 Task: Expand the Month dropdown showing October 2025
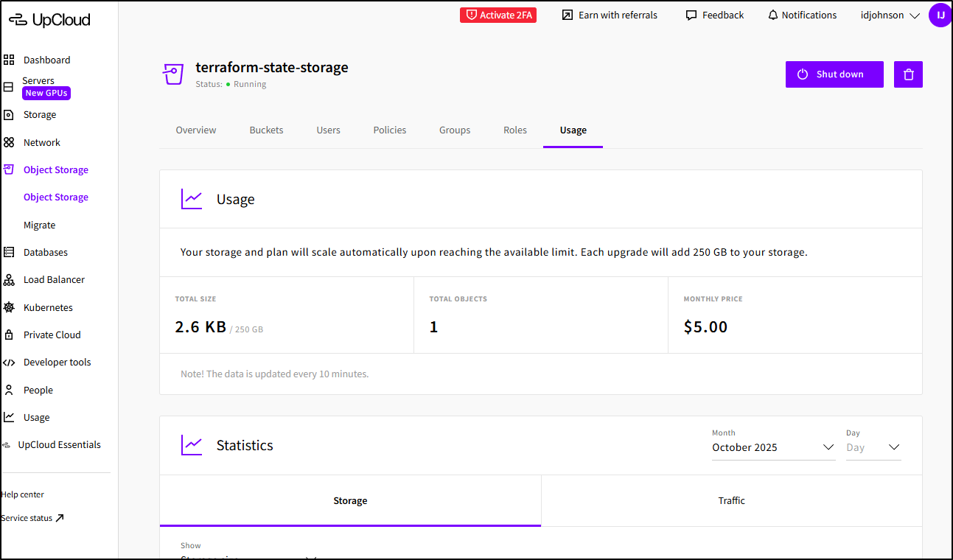pos(773,447)
